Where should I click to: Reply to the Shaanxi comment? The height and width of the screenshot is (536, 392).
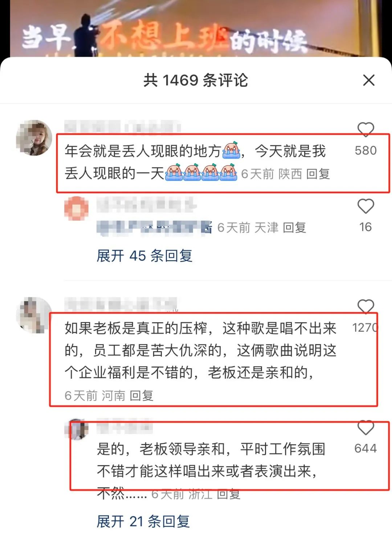tap(318, 174)
